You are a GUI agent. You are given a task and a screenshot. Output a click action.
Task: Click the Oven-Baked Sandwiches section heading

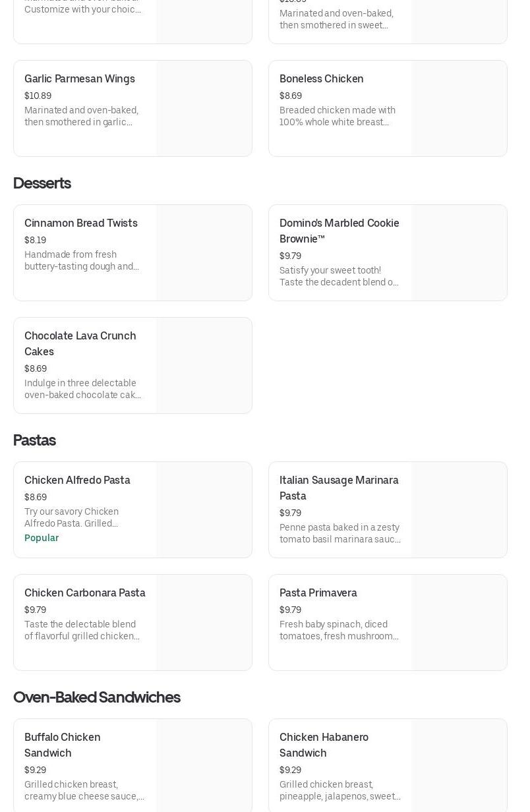pyautogui.click(x=97, y=697)
